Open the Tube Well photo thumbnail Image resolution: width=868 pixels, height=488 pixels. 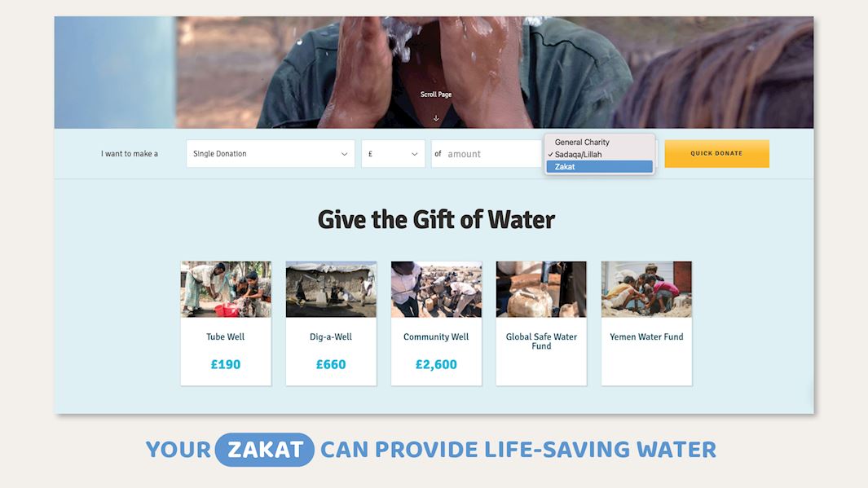(226, 289)
